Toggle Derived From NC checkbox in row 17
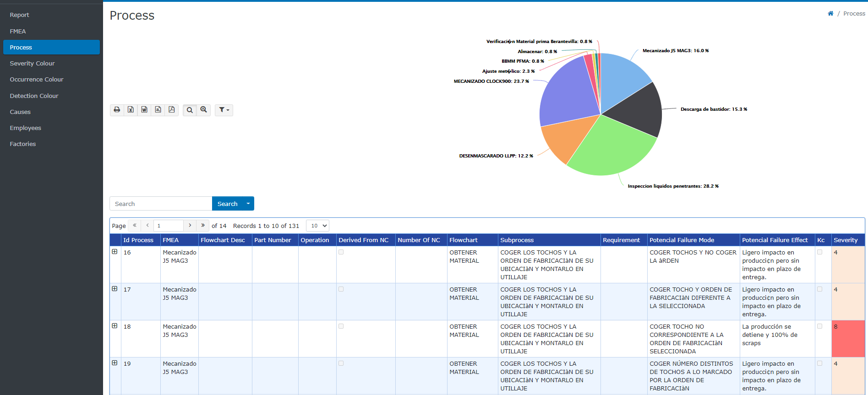 tap(341, 289)
